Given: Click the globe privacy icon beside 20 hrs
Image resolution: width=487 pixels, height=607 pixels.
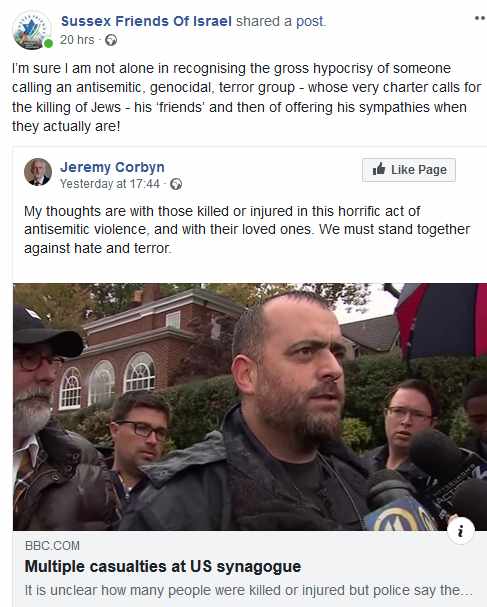Looking at the screenshot, I should 111,40.
